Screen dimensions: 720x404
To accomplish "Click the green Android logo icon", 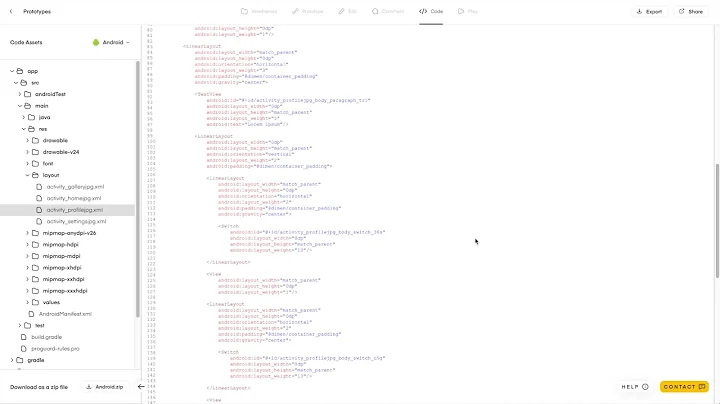I will [x=96, y=42].
